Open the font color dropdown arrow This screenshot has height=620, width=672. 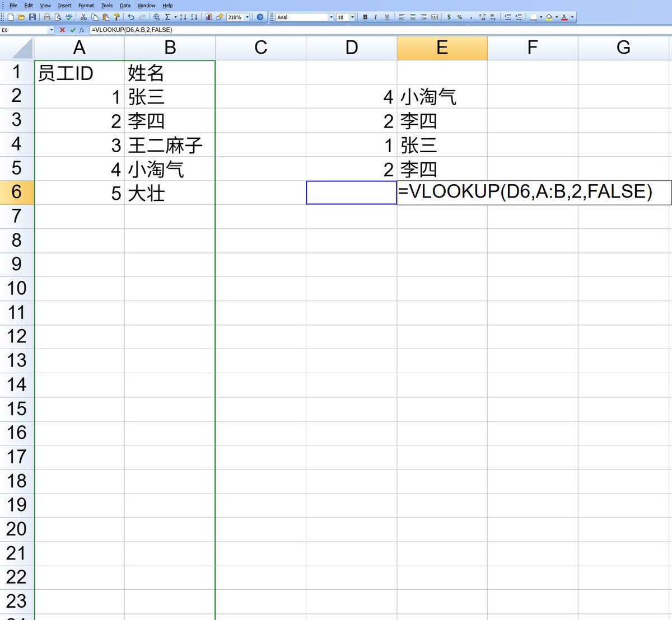point(572,17)
